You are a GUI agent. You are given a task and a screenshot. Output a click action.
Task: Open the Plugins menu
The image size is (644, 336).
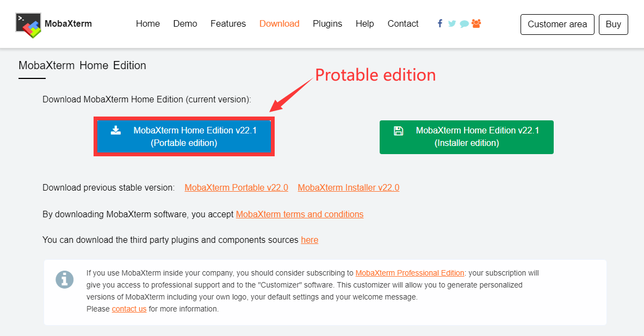(327, 24)
